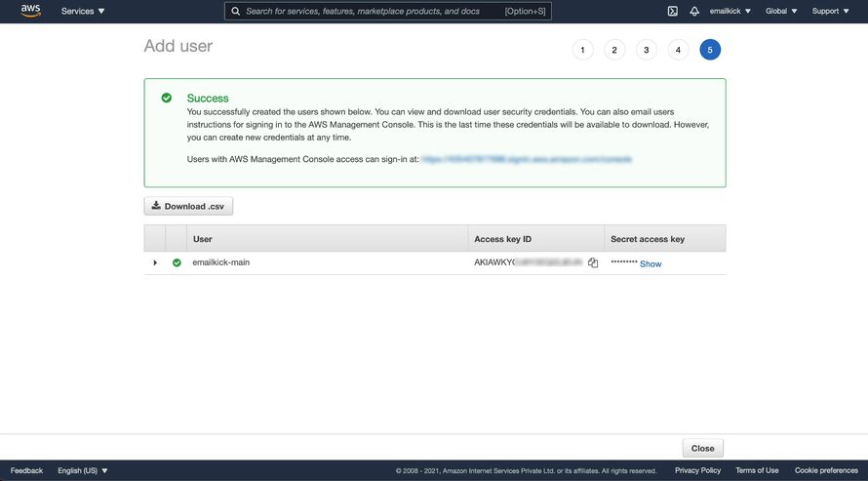Go to wizard step 4
The width and height of the screenshot is (868, 481).
coord(678,50)
